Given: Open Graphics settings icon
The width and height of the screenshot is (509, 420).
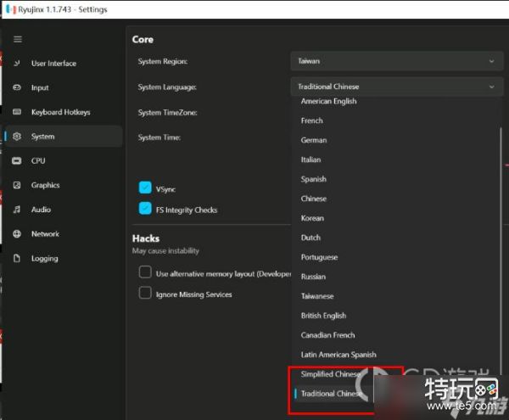Looking at the screenshot, I should 18,185.
